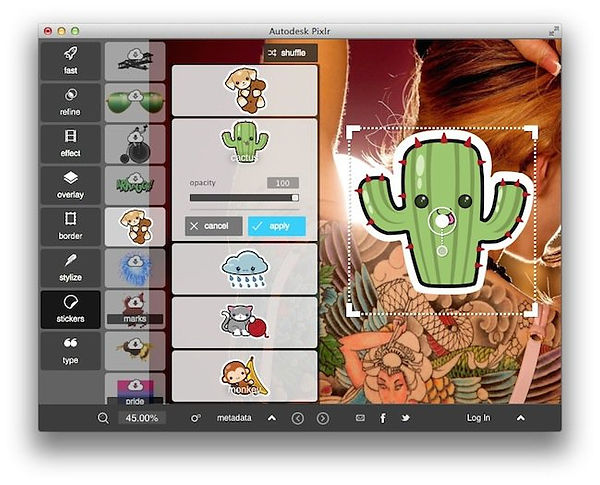Click the top-right corner resize handle
The image size is (600, 485).
(531, 132)
